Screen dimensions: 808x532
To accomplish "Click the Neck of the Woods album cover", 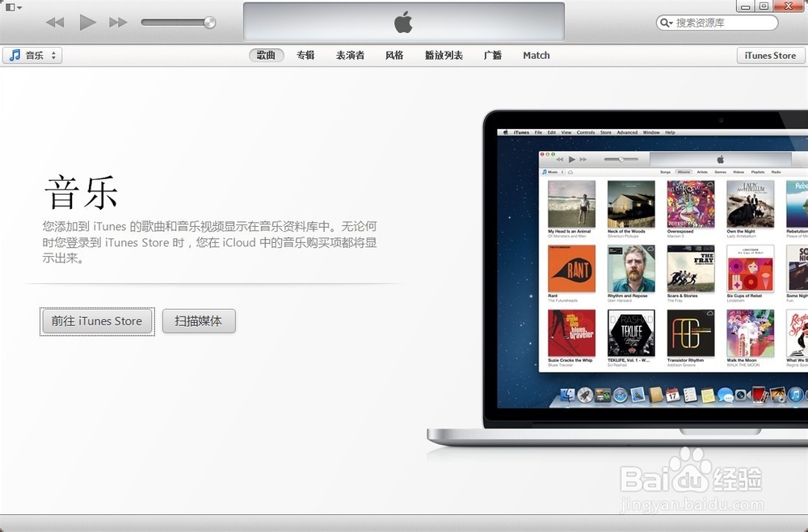I will (631, 204).
